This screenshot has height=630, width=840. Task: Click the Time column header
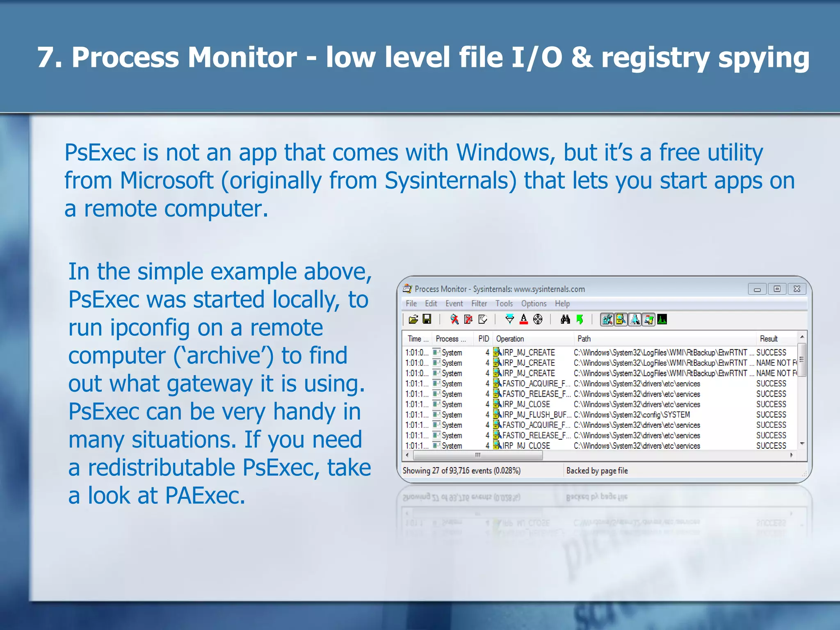pyautogui.click(x=418, y=339)
